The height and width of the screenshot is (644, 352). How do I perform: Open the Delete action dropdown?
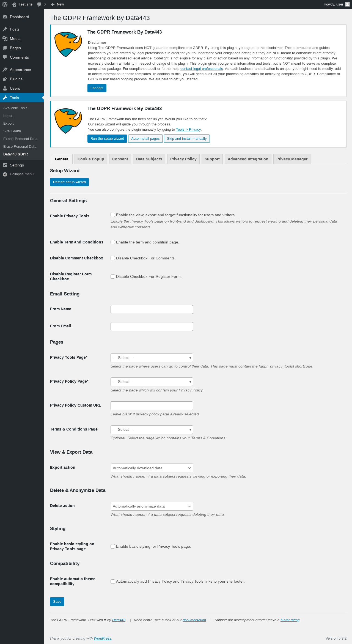(x=152, y=506)
